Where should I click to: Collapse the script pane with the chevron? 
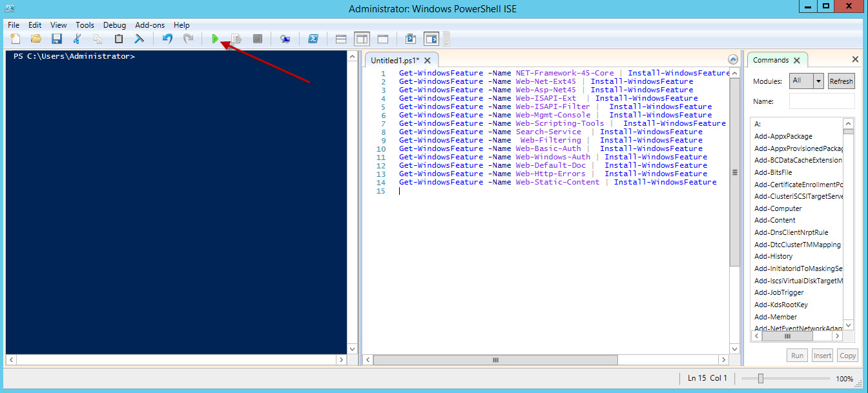(733, 59)
